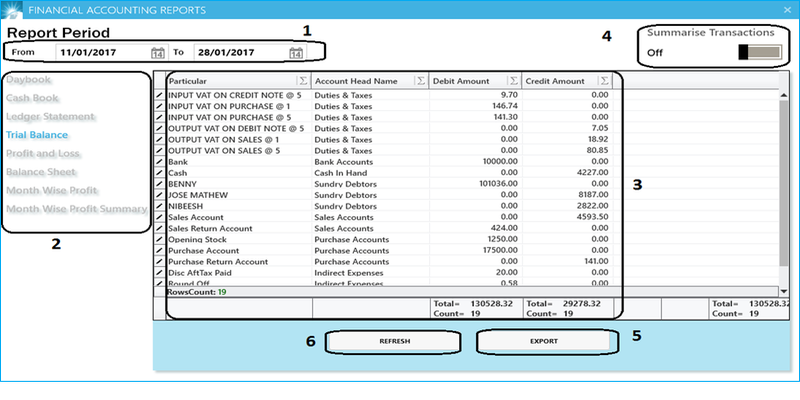
Task: Click the sigma icon in Account Head Name column
Action: coord(421,81)
